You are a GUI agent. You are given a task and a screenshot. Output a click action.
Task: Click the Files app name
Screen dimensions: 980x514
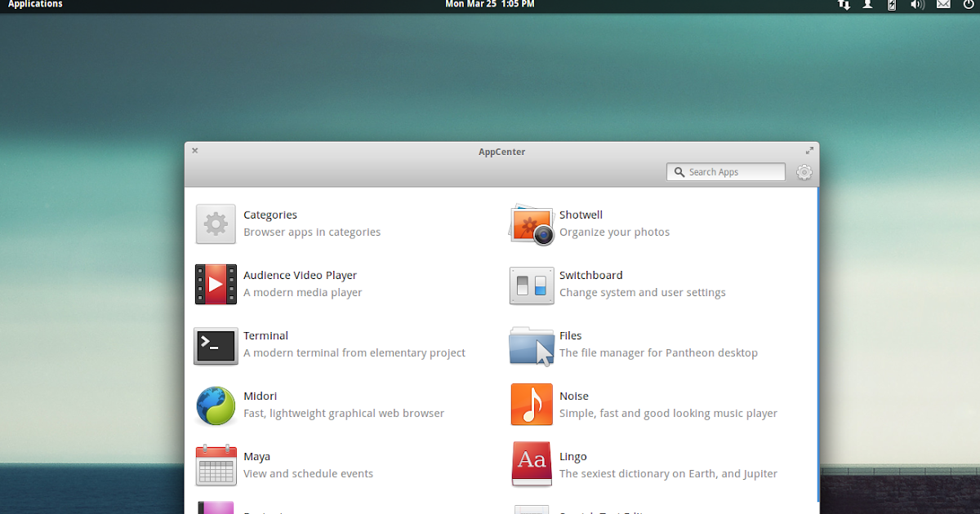tap(570, 336)
